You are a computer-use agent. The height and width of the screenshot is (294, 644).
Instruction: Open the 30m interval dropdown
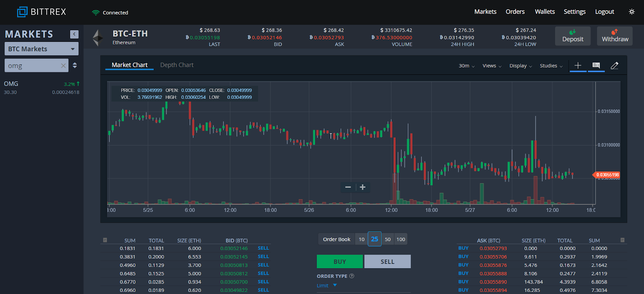pyautogui.click(x=466, y=66)
